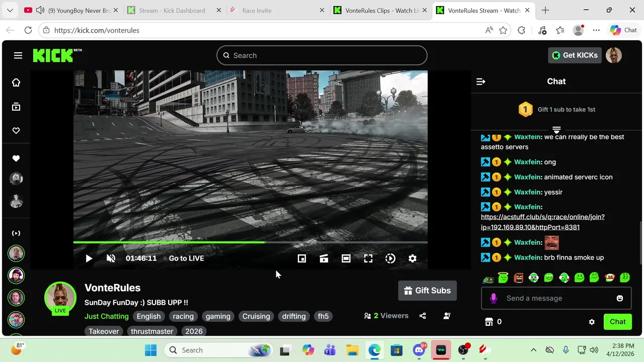Switch the video to fullscreen
Viewport: 644px width, 362px height.
tap(368, 258)
